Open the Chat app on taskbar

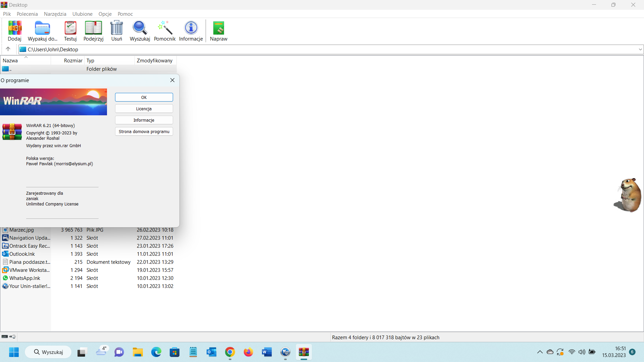pyautogui.click(x=119, y=352)
